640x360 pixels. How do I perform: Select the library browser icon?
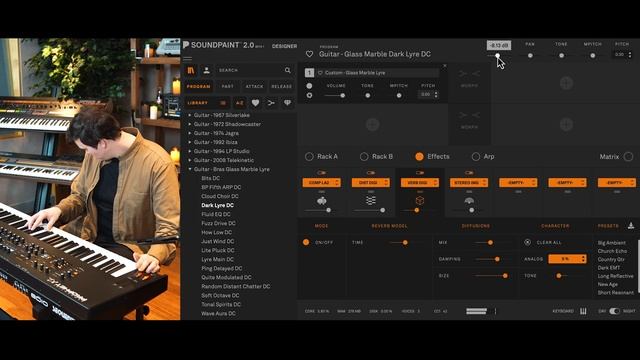191,70
